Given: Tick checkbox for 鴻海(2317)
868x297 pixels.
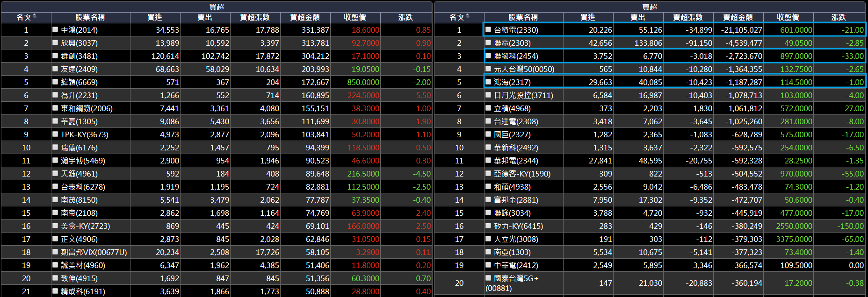Looking at the screenshot, I should (x=488, y=82).
